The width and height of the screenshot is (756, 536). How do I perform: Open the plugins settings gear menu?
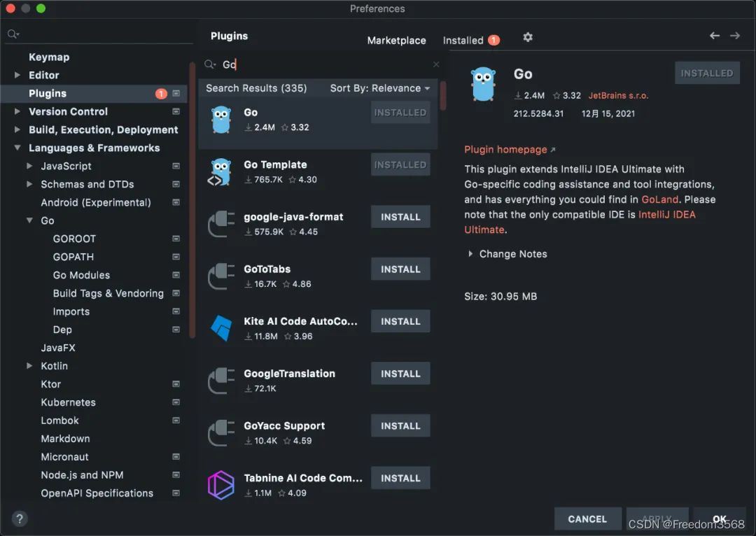pos(528,37)
